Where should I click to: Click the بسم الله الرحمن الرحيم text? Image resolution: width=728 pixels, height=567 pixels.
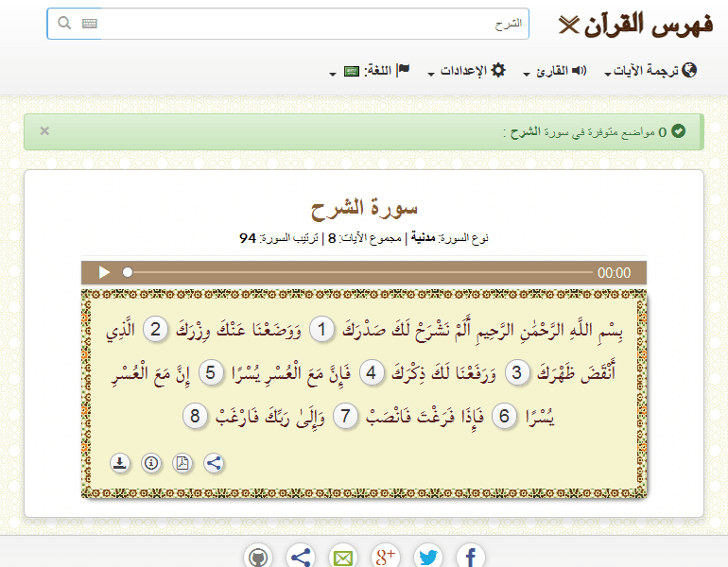[x=548, y=330]
